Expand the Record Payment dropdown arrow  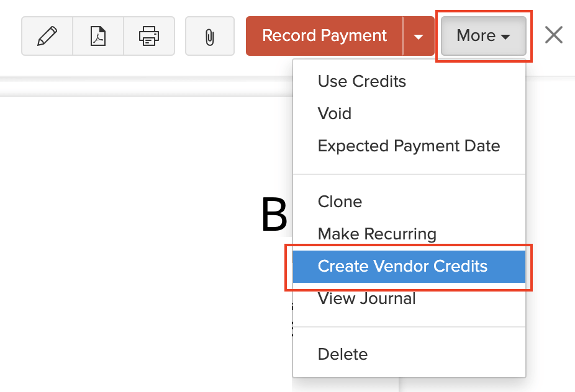tap(419, 36)
